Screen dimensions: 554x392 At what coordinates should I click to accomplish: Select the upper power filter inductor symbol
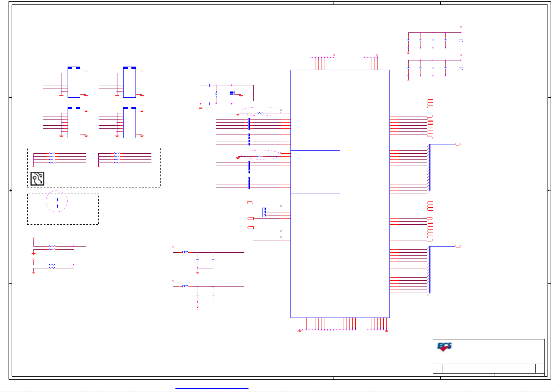pos(185,252)
